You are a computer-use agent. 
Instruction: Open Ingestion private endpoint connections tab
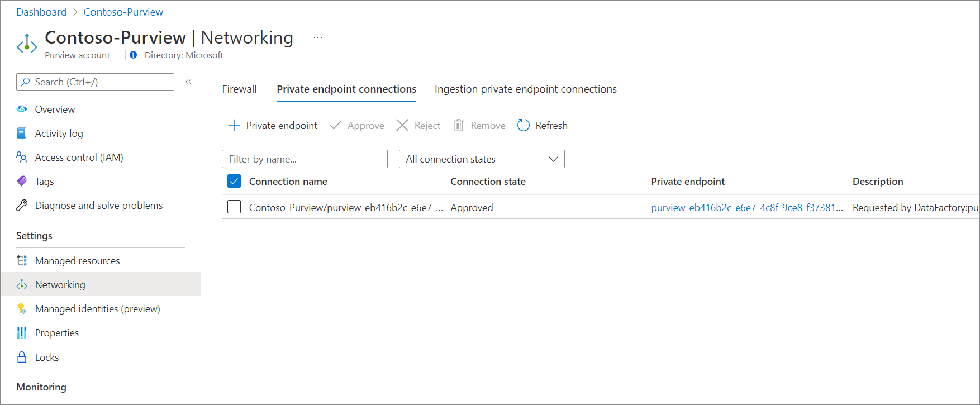click(x=526, y=89)
